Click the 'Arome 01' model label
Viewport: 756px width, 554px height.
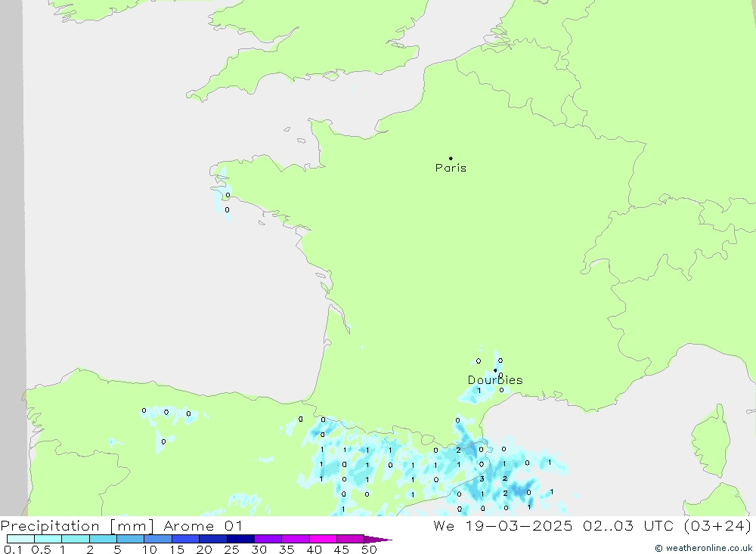pyautogui.click(x=203, y=526)
